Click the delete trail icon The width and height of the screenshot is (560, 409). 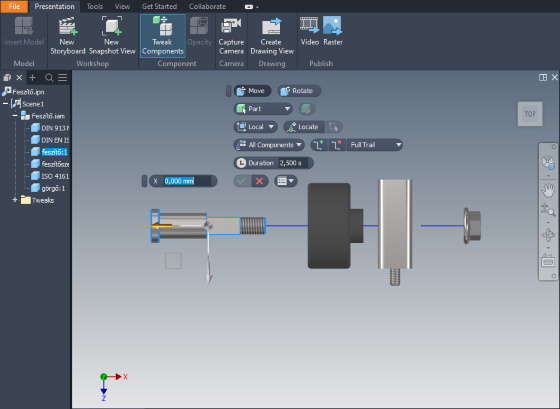[337, 145]
